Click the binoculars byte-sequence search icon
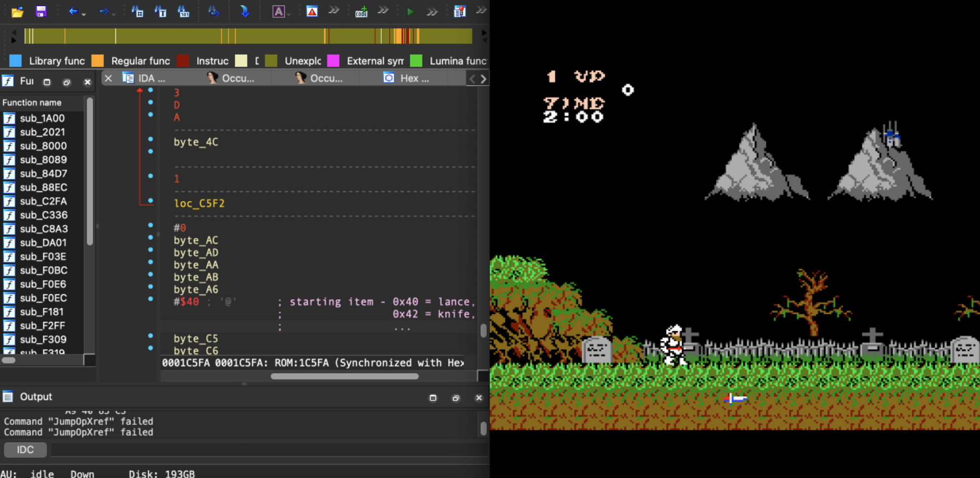 click(184, 11)
